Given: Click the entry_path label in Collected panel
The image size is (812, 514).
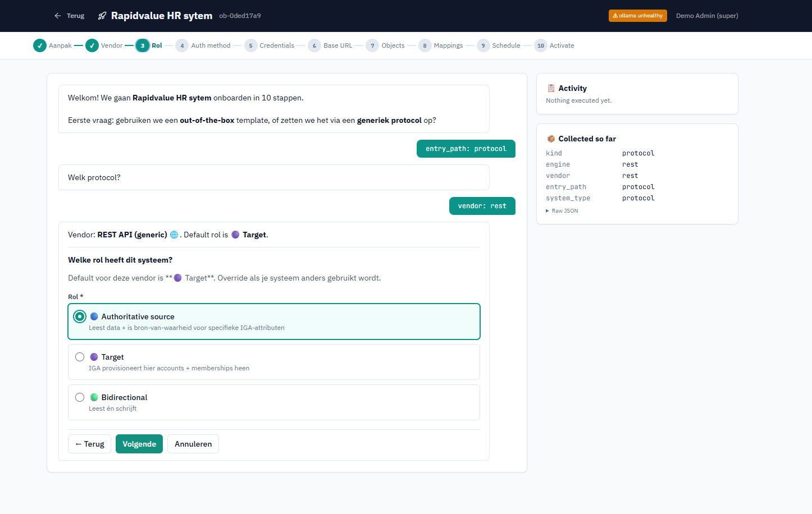Looking at the screenshot, I should (x=566, y=187).
